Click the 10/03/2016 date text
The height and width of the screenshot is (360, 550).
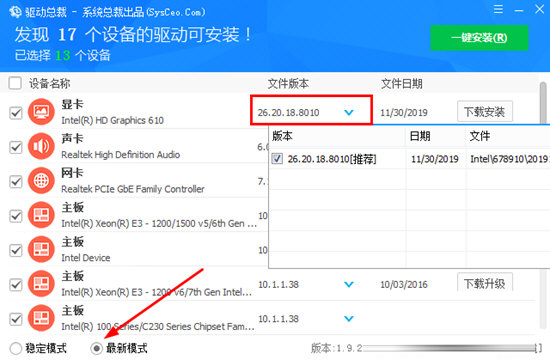(404, 284)
